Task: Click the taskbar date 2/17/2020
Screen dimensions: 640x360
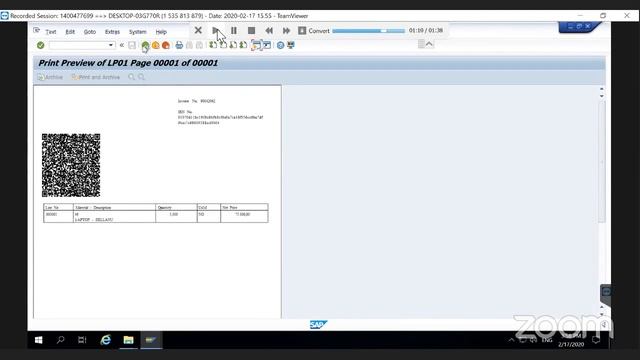Action: coord(571,344)
